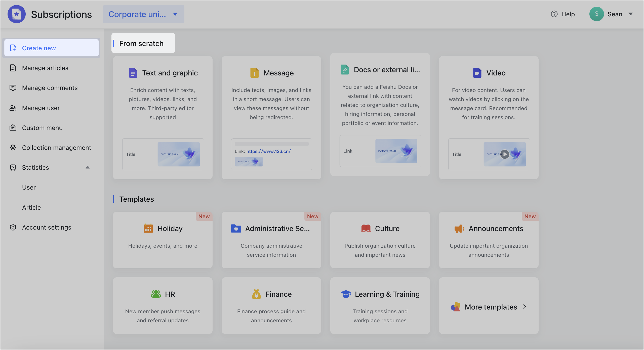
Task: Click the Docs or external link icon
Action: pos(345,70)
